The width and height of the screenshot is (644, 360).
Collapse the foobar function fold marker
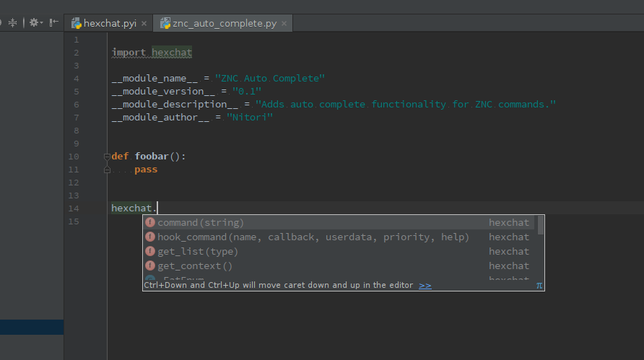tap(107, 157)
